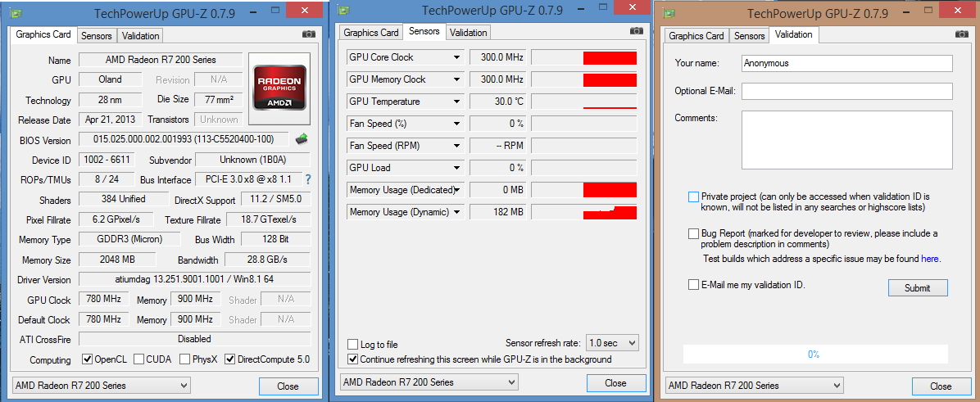Click the validation 0% progress bar
Viewport: 980px width, 402px height.
tap(814, 354)
